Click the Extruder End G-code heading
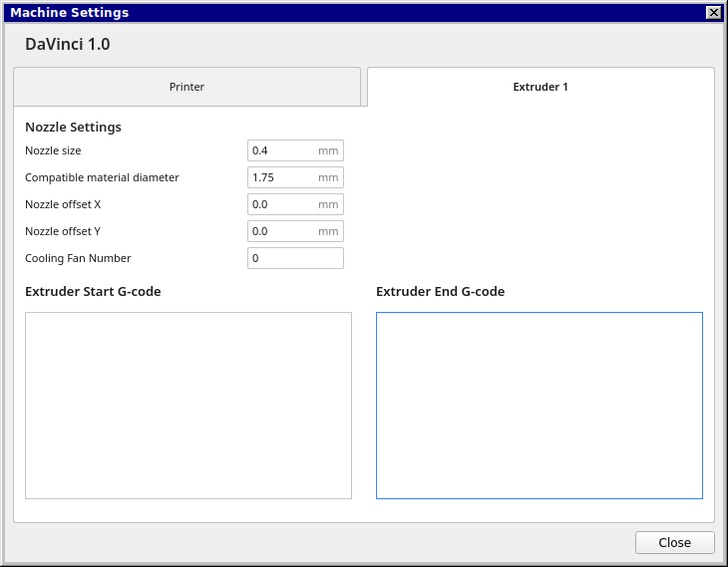 [x=440, y=292]
